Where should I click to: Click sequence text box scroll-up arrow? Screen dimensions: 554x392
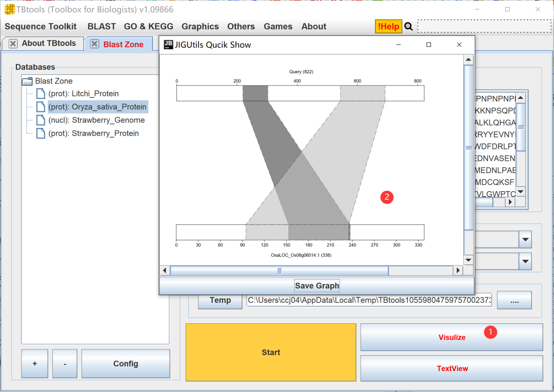[521, 98]
